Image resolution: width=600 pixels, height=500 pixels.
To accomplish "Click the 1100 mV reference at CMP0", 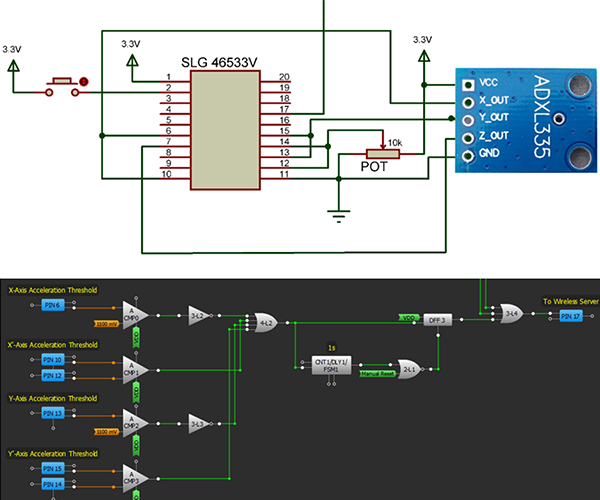I will point(107,324).
